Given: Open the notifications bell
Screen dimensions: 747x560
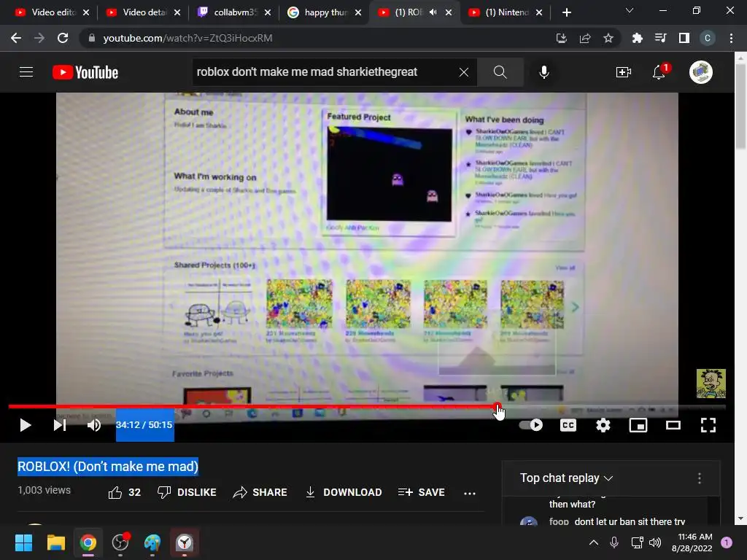Looking at the screenshot, I should [x=659, y=72].
